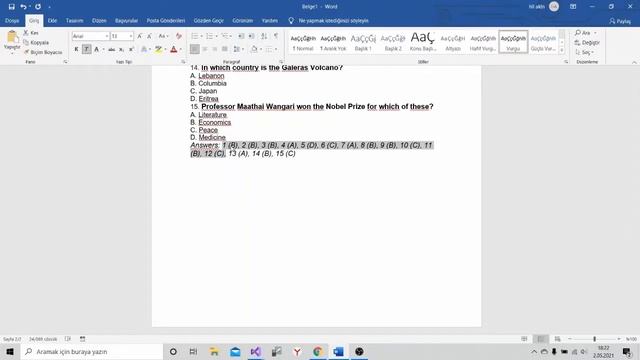The width and height of the screenshot is (640, 360).
Task: Toggle superscript x² formatting
Action: point(131,49)
